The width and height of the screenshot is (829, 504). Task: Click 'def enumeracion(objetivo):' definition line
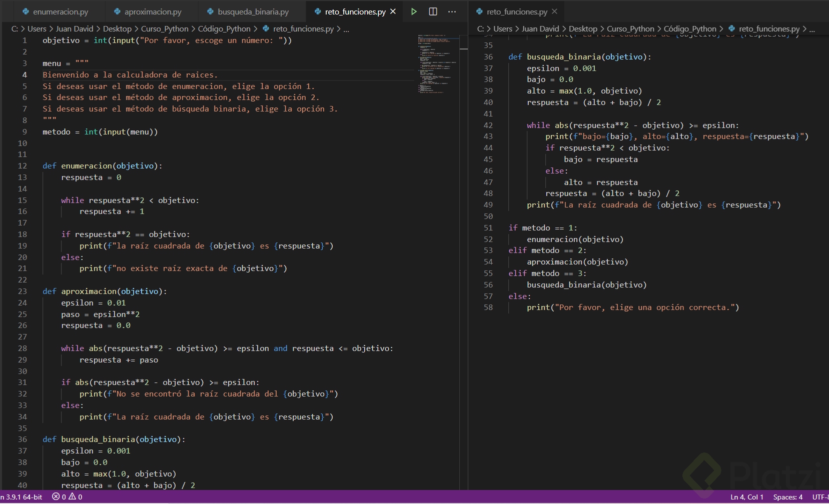tap(103, 166)
